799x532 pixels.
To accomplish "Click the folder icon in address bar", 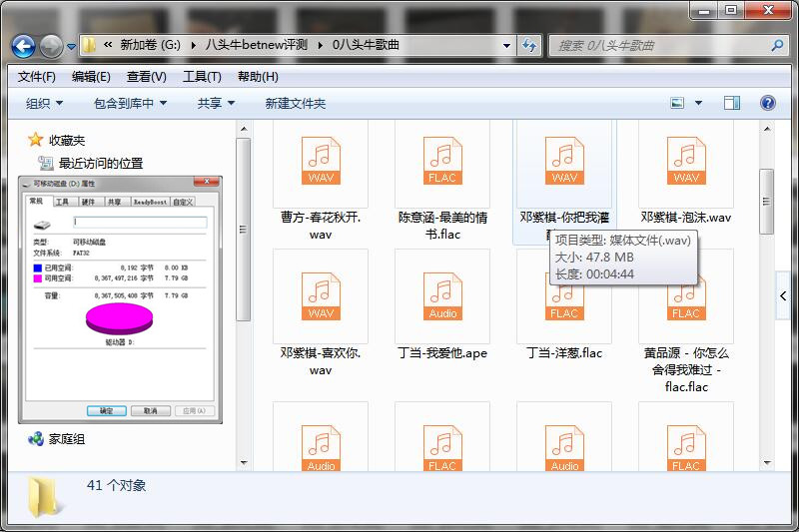I will coord(89,45).
